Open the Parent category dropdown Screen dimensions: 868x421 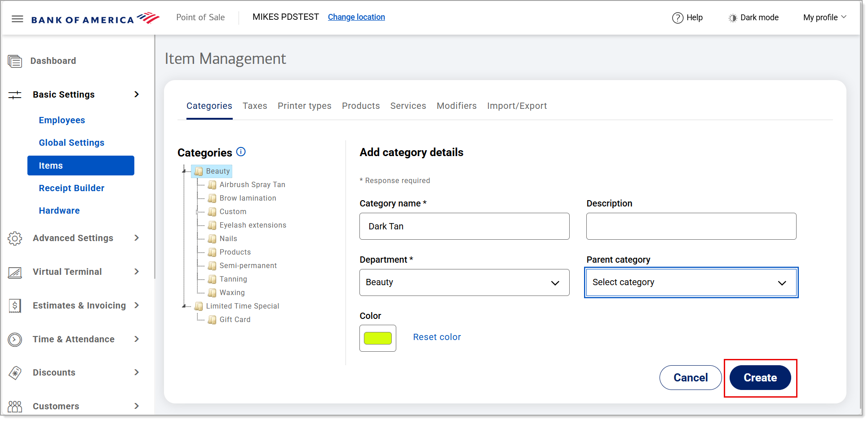691,282
